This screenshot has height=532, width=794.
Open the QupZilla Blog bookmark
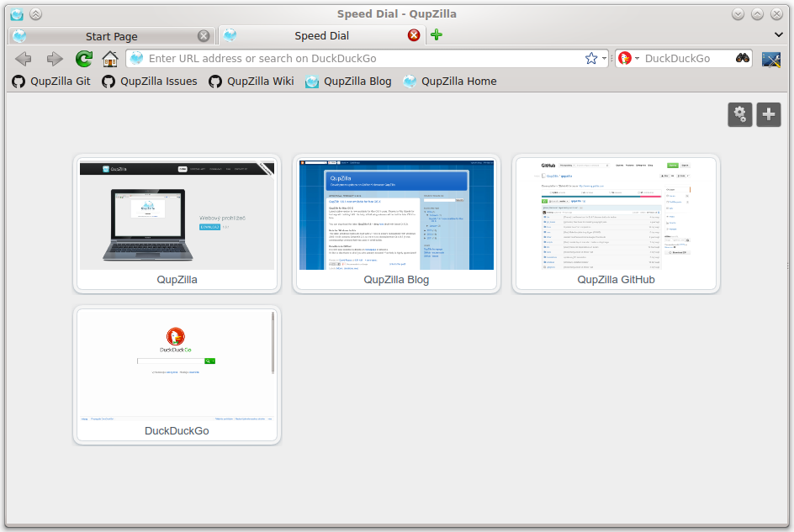point(348,82)
